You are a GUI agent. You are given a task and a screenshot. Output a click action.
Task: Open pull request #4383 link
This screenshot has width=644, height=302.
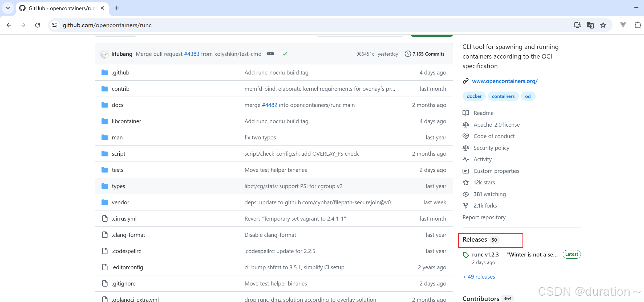pyautogui.click(x=192, y=54)
